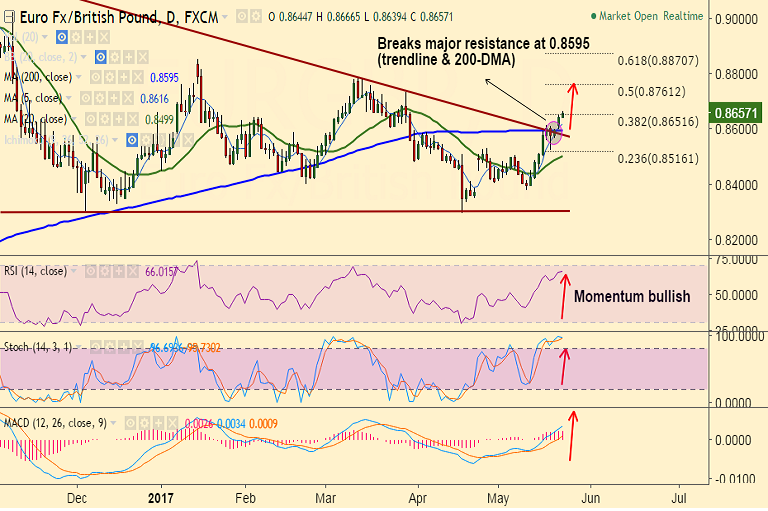Select the current price label 0.86571 on the axis
768x511 pixels.
click(736, 113)
